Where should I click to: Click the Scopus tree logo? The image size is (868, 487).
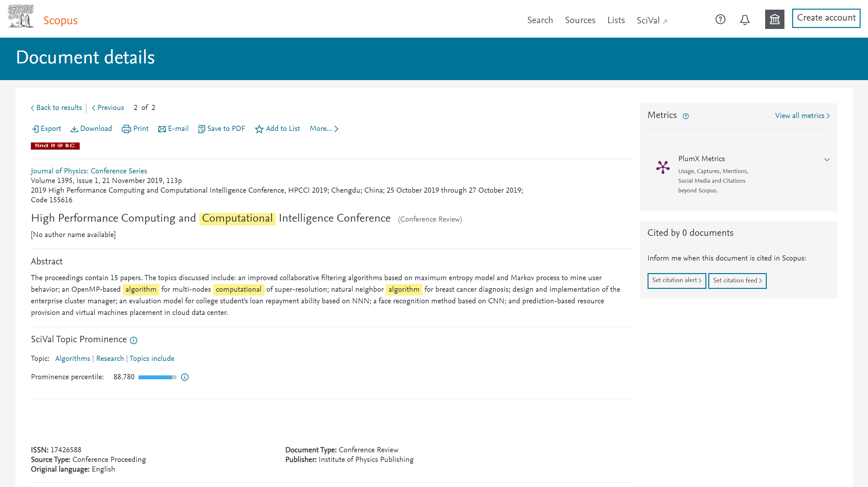point(21,16)
